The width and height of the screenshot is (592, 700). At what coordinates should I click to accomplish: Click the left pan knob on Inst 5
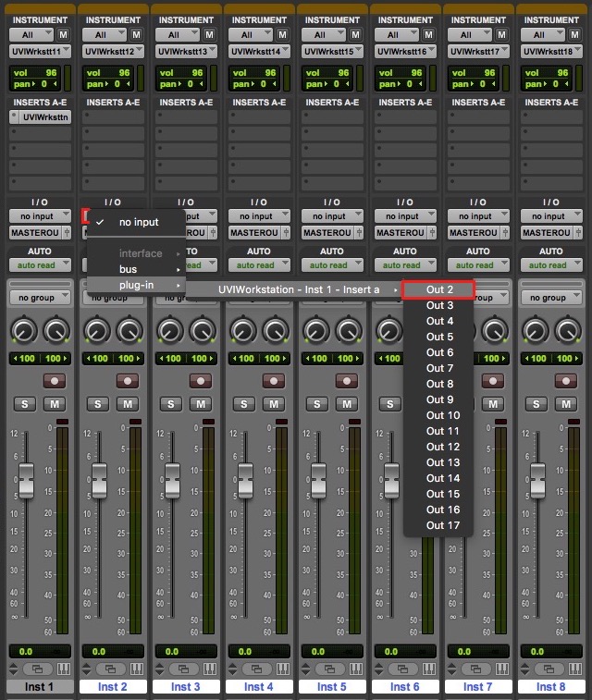pyautogui.click(x=316, y=331)
